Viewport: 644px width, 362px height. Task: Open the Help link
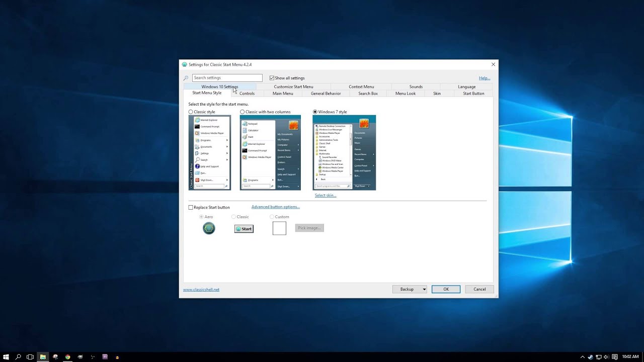click(x=485, y=78)
